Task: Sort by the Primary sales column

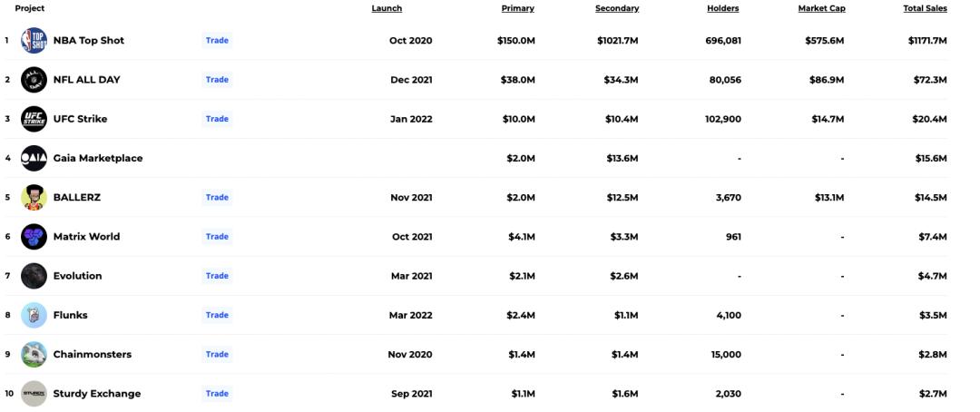Action: (517, 8)
